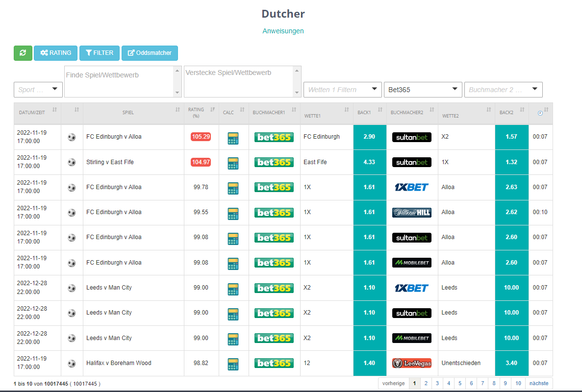Click scroll-up arrow of Verstecke Spiel/Wettbewerb box

tap(297, 71)
